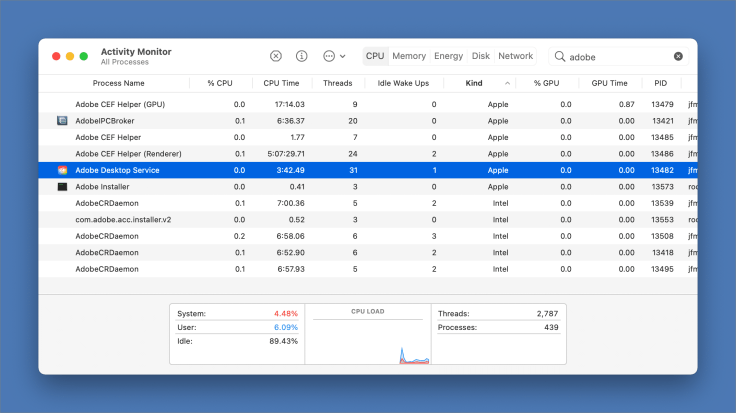Select Adobe CEF Helper (GPU) row
This screenshot has width=736, height=413.
[368, 104]
